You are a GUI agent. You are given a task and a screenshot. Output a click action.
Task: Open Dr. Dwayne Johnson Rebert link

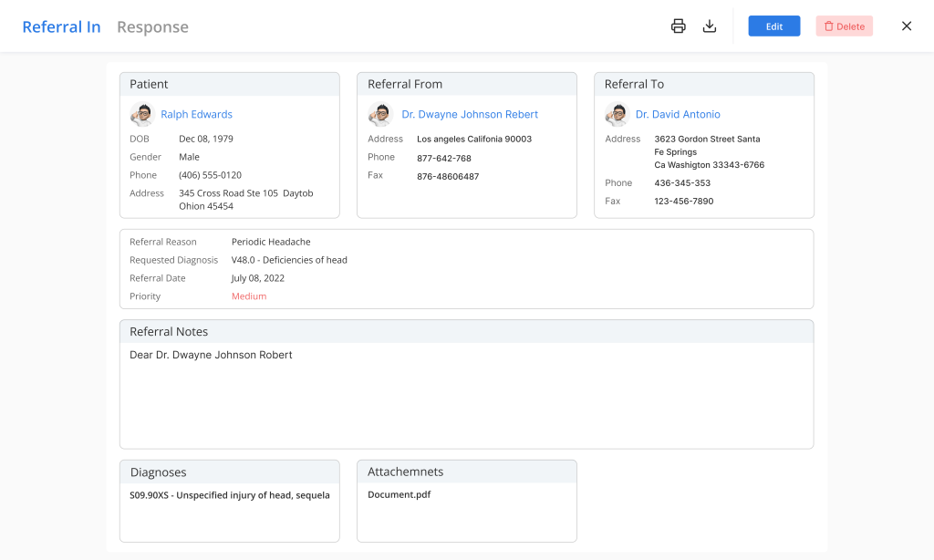click(x=470, y=115)
